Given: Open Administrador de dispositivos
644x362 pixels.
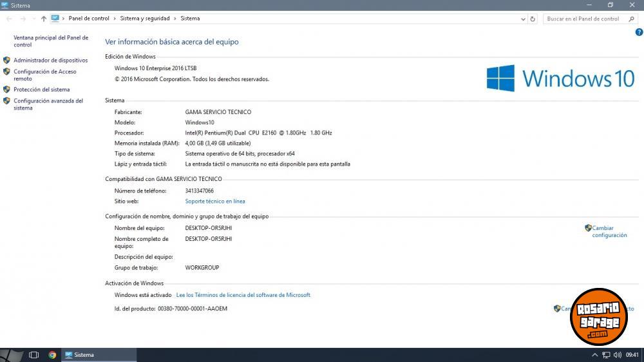Looking at the screenshot, I should tap(50, 60).
